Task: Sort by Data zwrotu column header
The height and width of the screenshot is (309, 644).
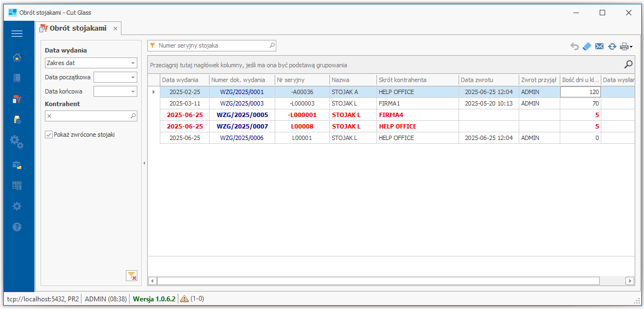Action: click(489, 80)
